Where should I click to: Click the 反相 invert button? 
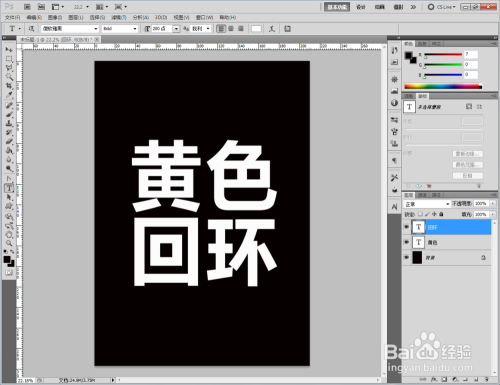click(x=468, y=175)
